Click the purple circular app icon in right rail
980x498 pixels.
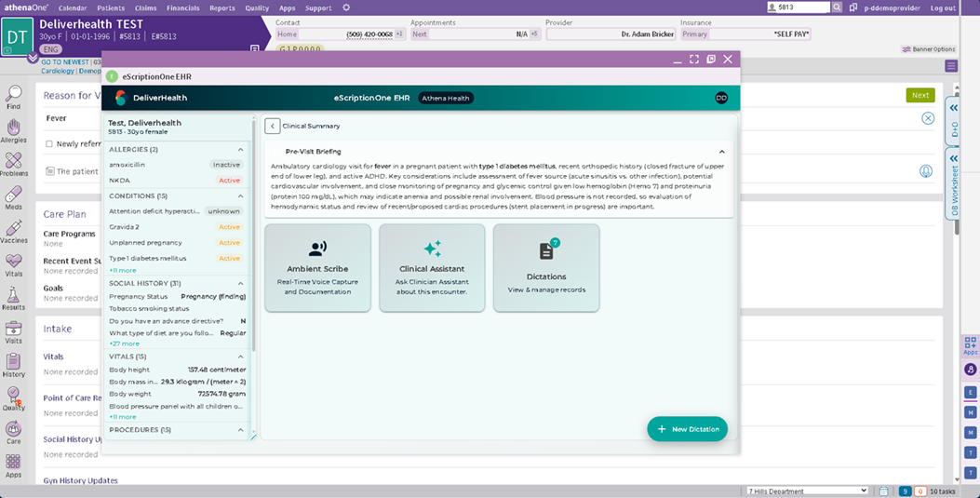pyautogui.click(x=970, y=370)
